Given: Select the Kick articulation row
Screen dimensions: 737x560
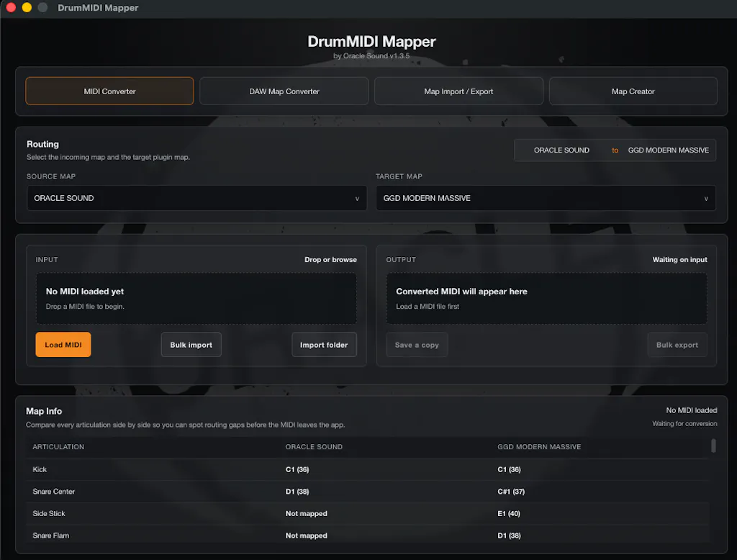Looking at the screenshot, I should (368, 469).
